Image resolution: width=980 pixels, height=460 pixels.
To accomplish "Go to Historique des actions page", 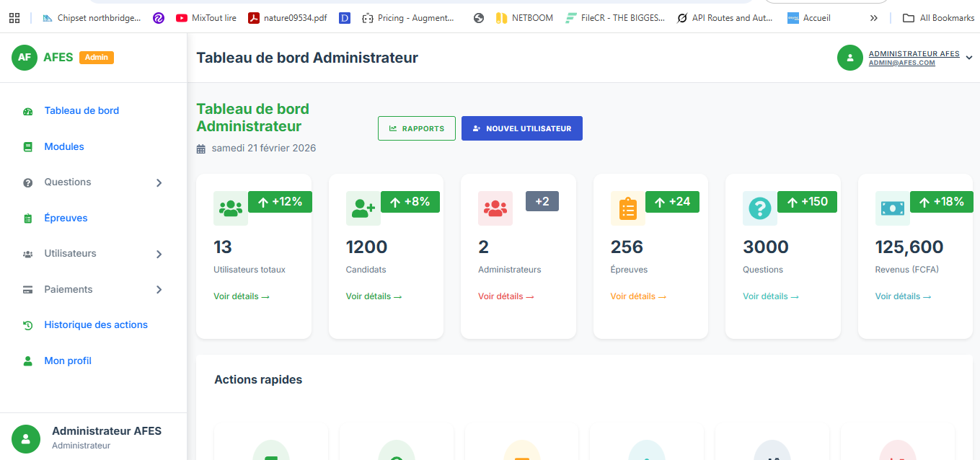I will click(96, 325).
